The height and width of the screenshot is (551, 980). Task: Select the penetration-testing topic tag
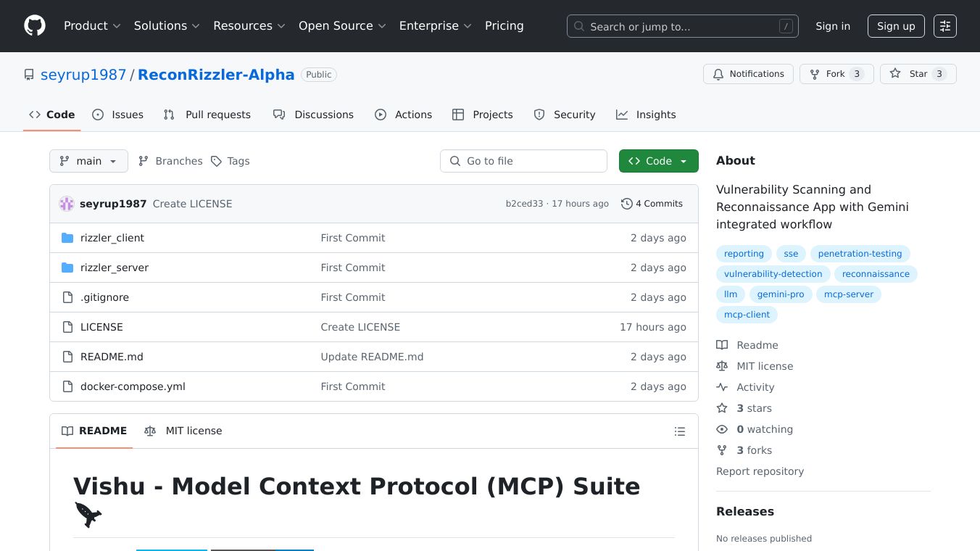(x=860, y=254)
